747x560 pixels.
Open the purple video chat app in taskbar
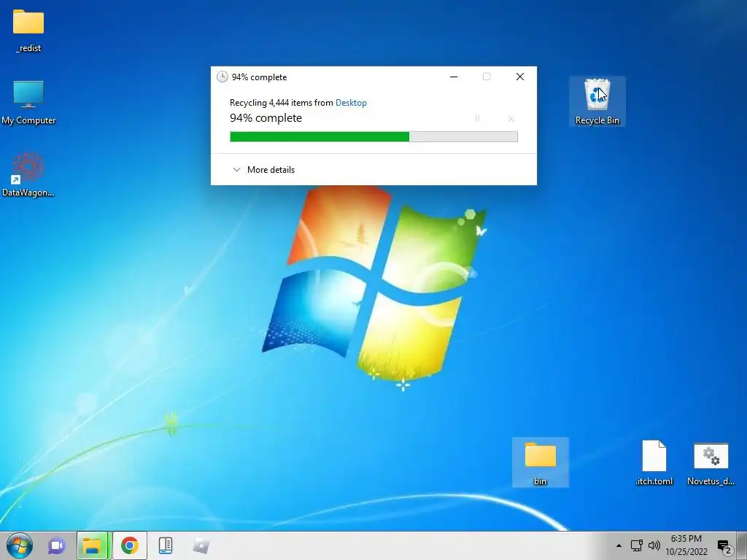[57, 545]
